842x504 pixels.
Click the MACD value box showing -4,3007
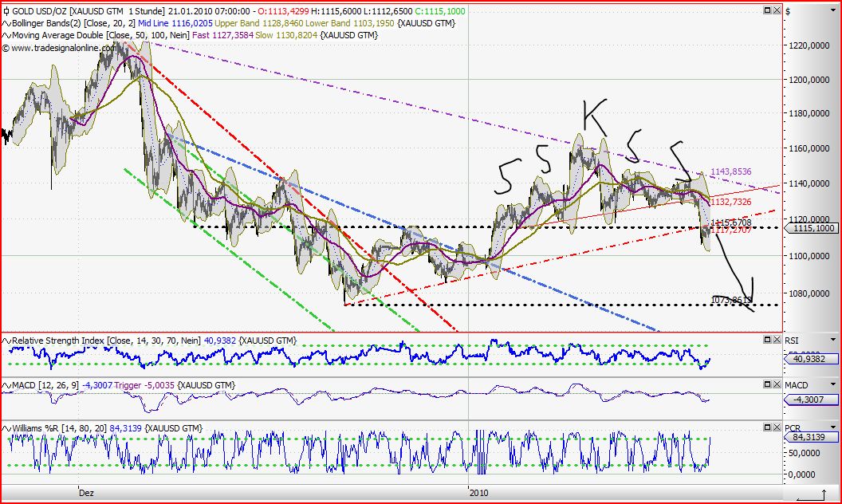tap(809, 400)
